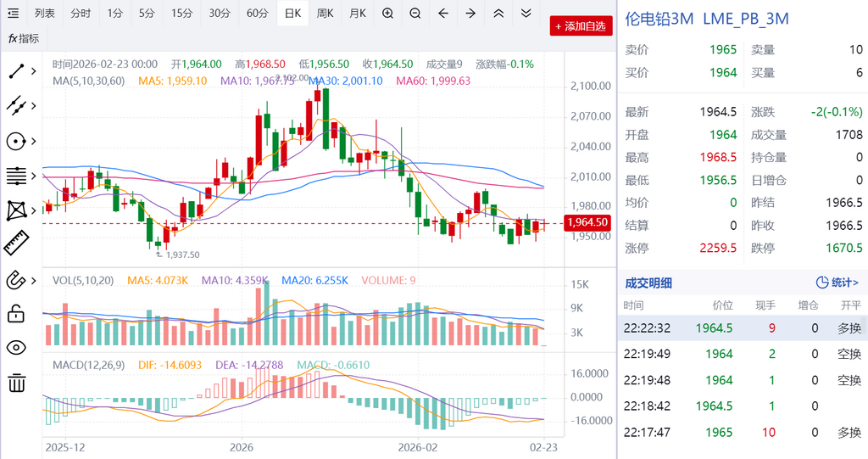Click the 添加自选 button
868x459 pixels.
[x=581, y=26]
